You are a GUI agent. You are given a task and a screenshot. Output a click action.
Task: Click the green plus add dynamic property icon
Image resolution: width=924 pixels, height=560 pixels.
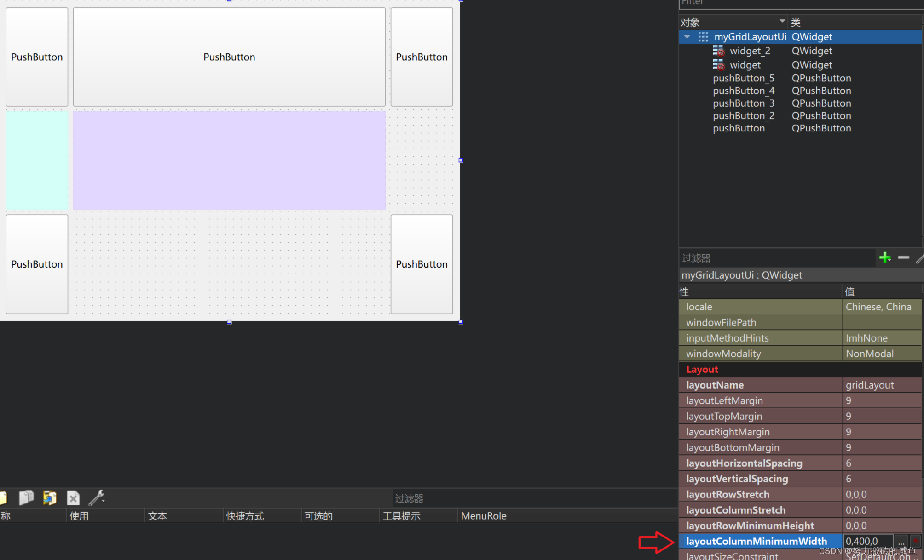click(885, 257)
